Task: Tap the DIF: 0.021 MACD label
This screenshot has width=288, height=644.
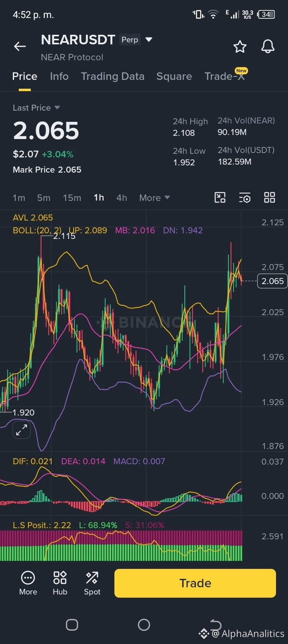Action: [x=33, y=461]
